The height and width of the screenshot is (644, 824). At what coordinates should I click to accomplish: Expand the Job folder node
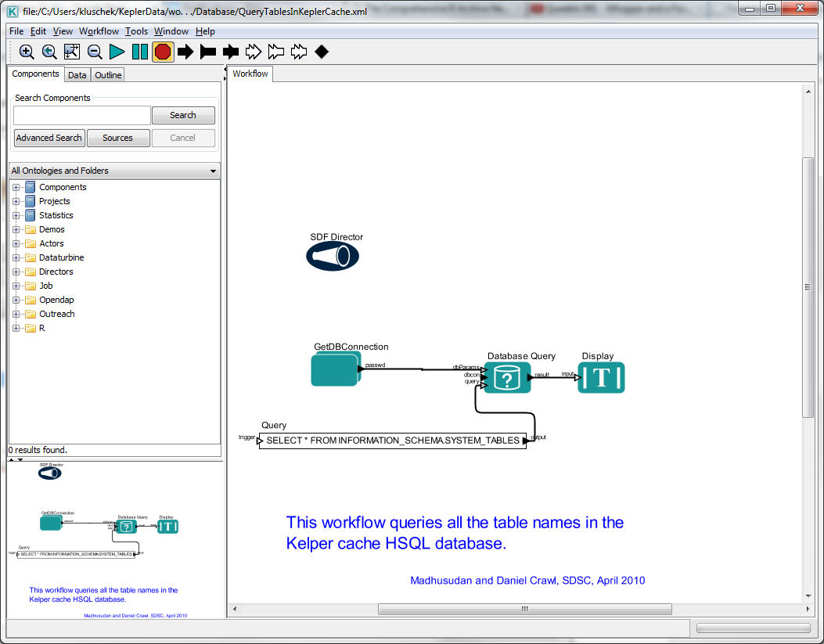(x=16, y=286)
